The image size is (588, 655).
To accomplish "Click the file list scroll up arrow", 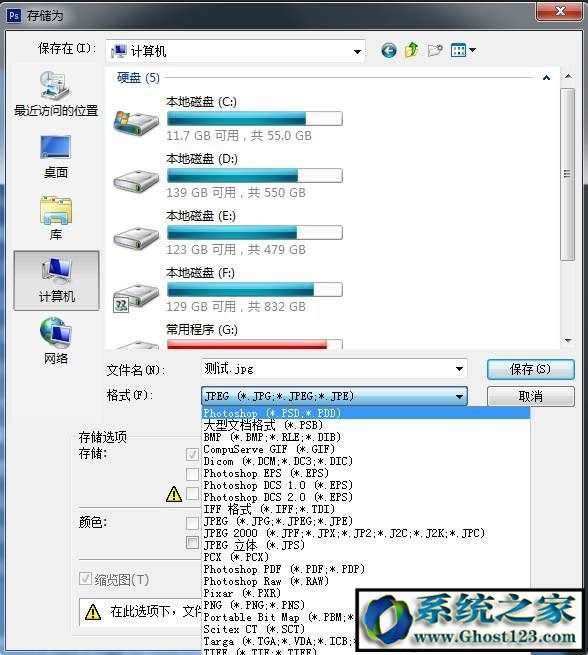I will tap(568, 76).
